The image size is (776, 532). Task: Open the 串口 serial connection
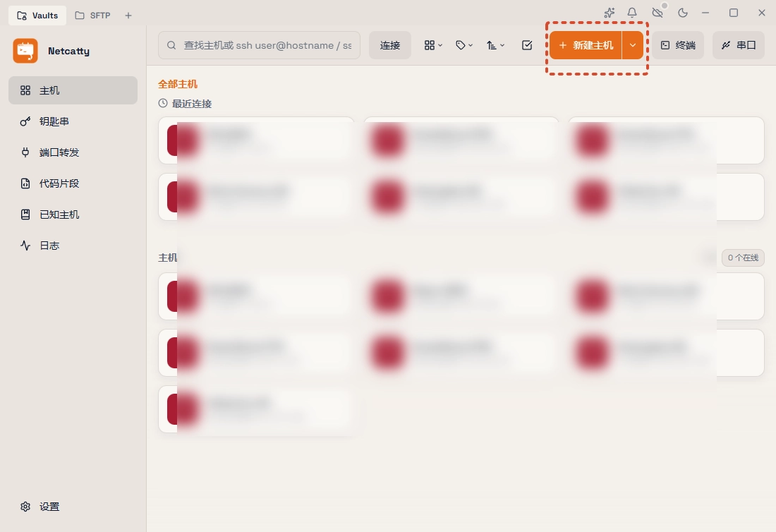pyautogui.click(x=739, y=45)
